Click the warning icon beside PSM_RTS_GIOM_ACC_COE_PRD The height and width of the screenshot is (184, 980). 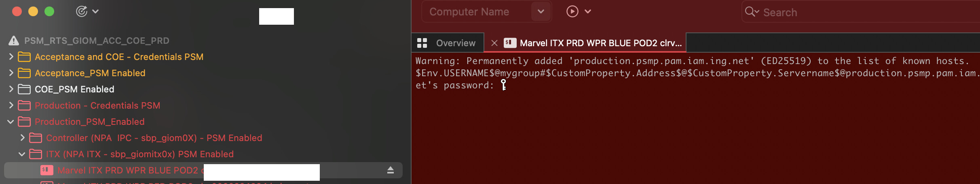tap(14, 41)
